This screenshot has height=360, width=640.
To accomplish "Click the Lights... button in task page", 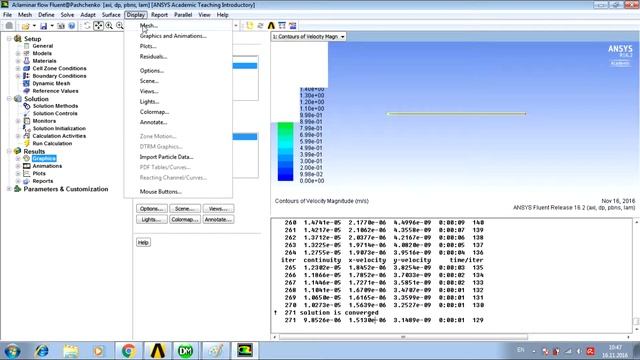I will tap(151, 220).
